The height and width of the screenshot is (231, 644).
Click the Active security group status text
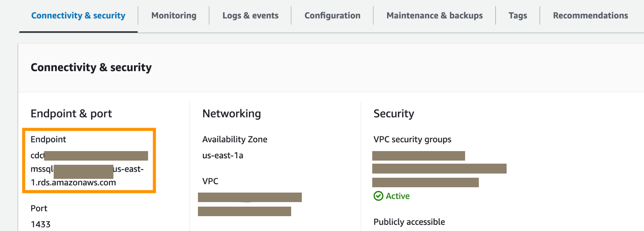coord(398,196)
